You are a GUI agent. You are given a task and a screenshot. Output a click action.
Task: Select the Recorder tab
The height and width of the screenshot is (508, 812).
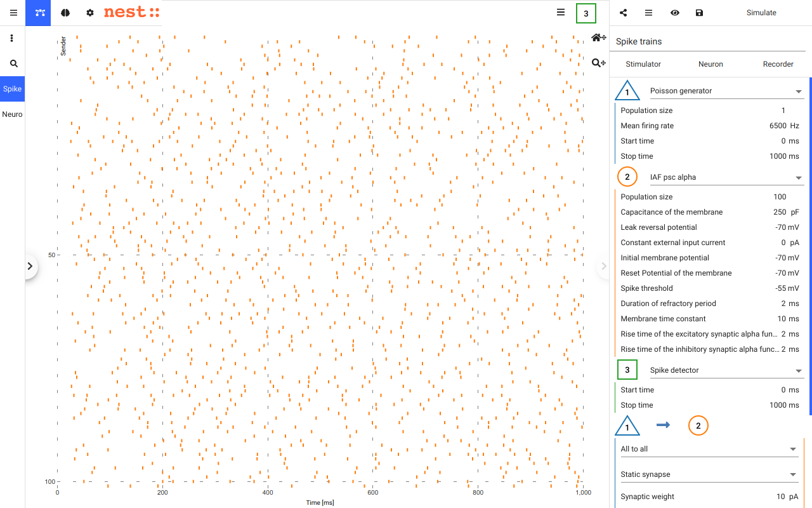tap(778, 64)
